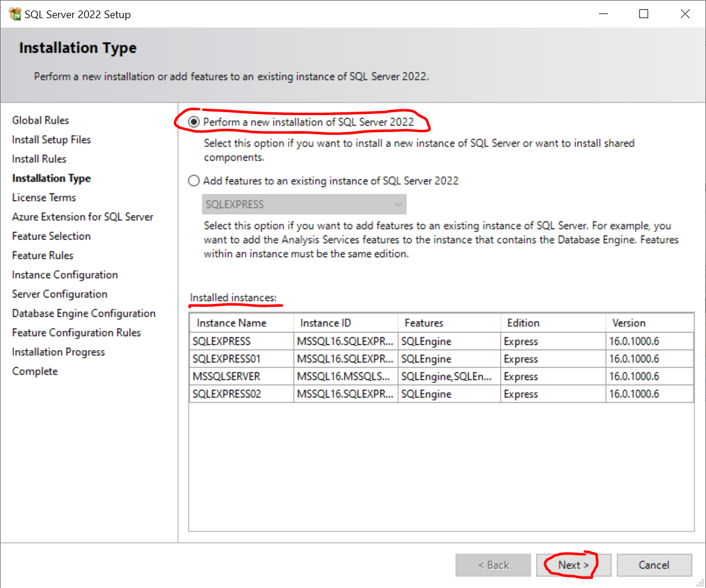Click the Next button
The image size is (706, 588).
pos(574,565)
